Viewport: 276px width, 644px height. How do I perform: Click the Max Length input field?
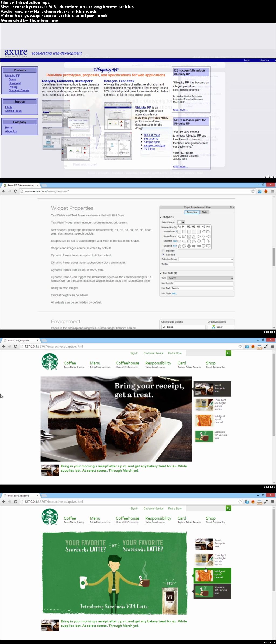203,283
